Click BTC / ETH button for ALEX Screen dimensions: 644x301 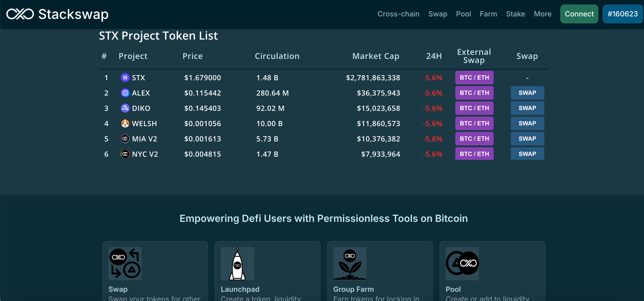[474, 93]
